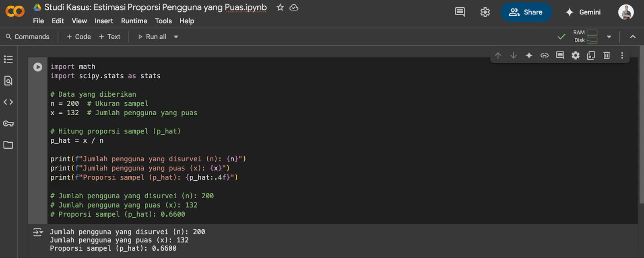Move cell down with arrow
The image size is (644, 258).
(x=513, y=56)
